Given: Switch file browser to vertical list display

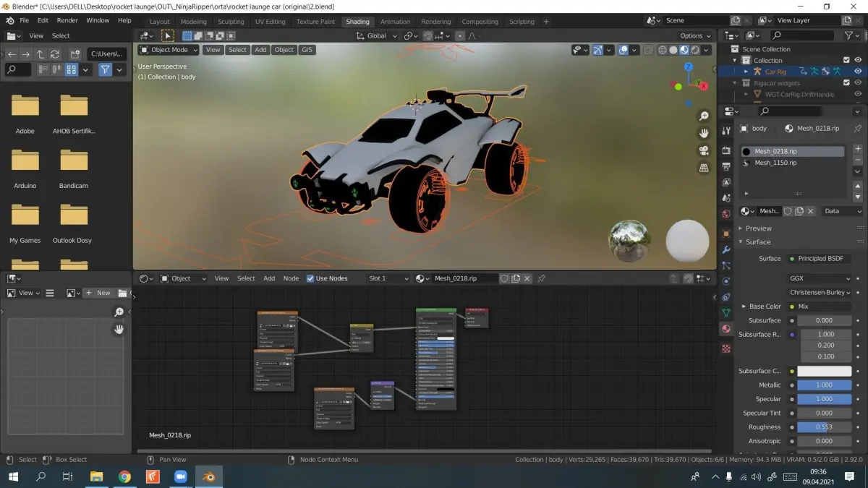Looking at the screenshot, I should pos(43,69).
